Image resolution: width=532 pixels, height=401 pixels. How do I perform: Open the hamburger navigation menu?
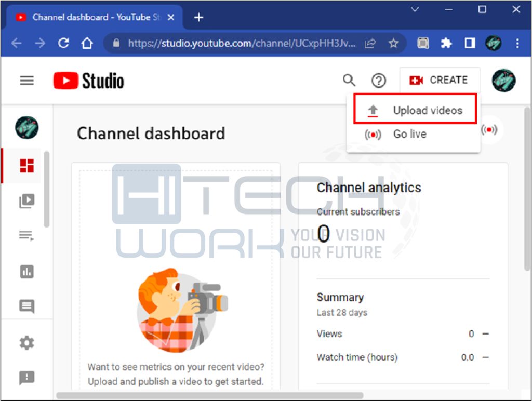(x=27, y=81)
